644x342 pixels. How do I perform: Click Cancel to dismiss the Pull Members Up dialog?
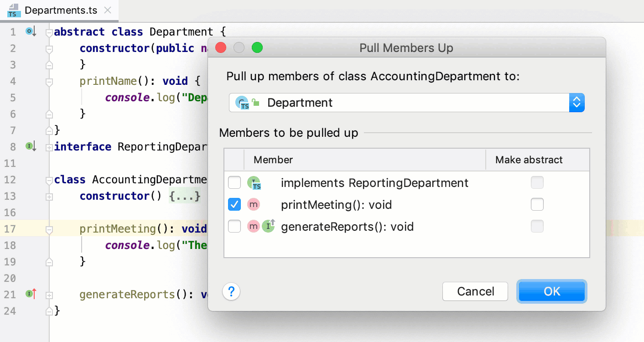click(x=475, y=291)
